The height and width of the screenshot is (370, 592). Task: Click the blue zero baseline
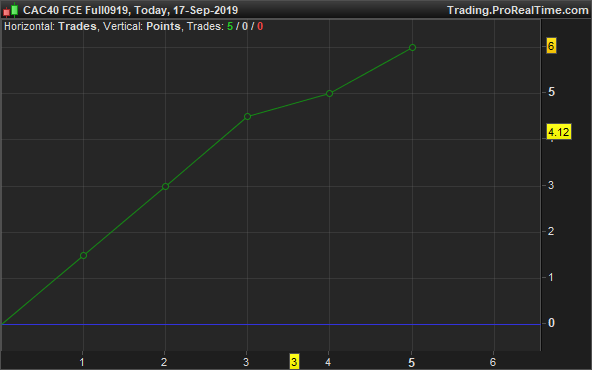click(x=271, y=324)
